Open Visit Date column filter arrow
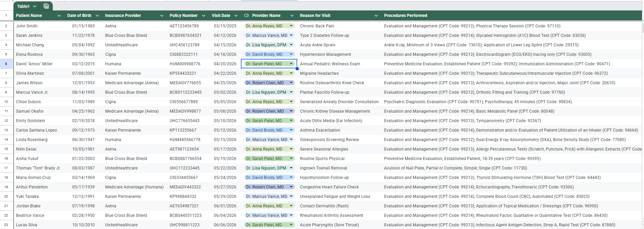The height and width of the screenshot is (229, 644). pyautogui.click(x=236, y=16)
